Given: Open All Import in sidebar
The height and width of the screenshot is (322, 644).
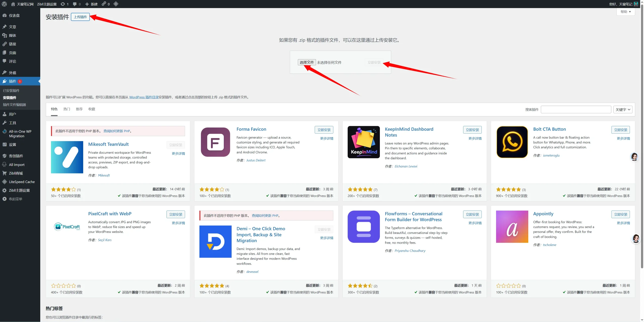Looking at the screenshot, I should (20, 165).
